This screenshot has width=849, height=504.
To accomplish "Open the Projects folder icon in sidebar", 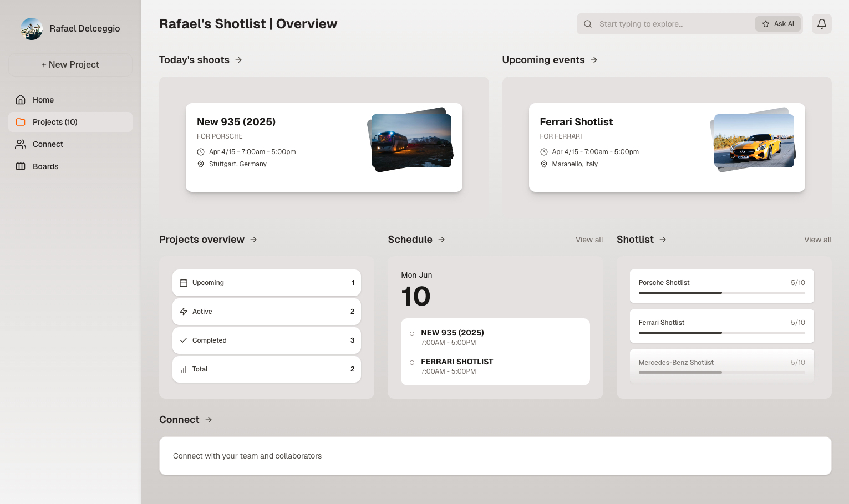I will coord(21,122).
